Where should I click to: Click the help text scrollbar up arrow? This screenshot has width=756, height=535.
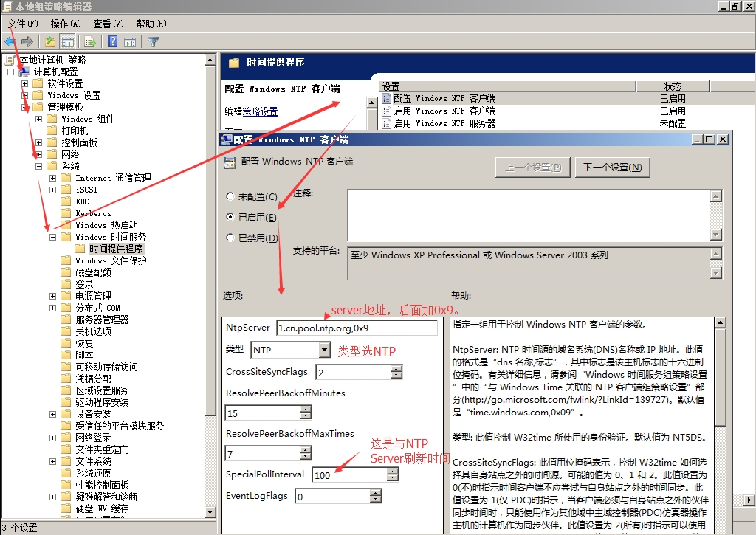point(720,322)
